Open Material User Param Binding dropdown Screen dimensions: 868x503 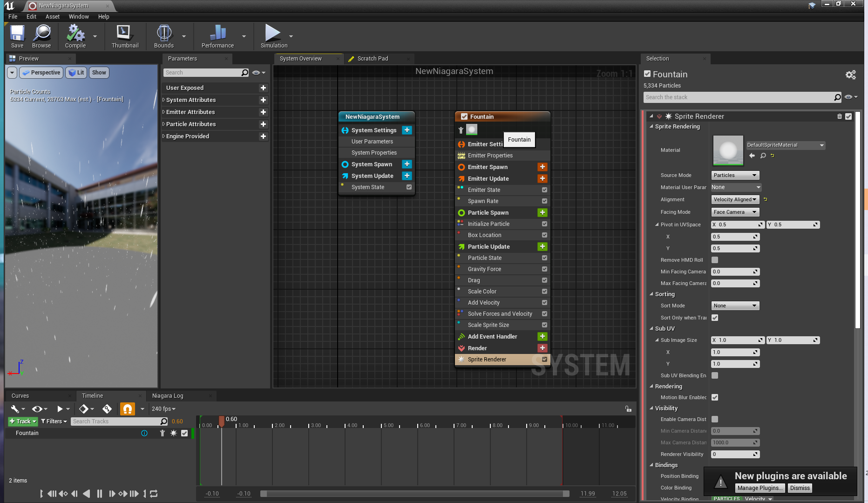click(x=736, y=187)
